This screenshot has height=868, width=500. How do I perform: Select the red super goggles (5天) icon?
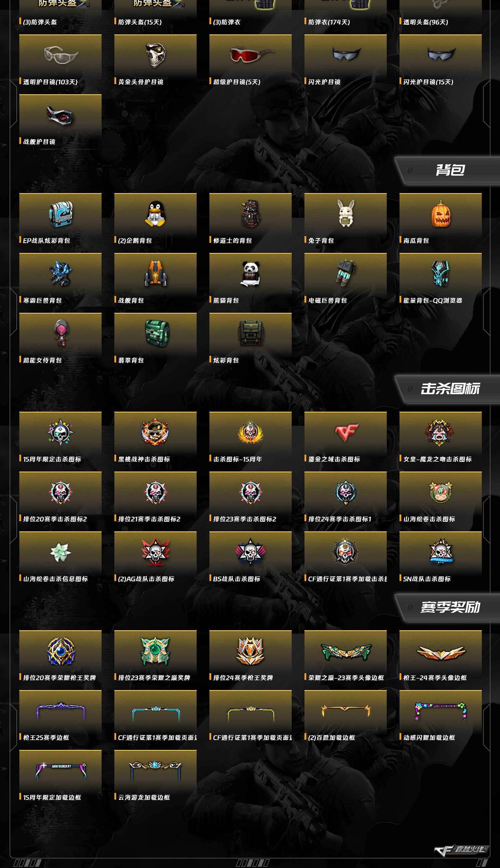pyautogui.click(x=251, y=55)
